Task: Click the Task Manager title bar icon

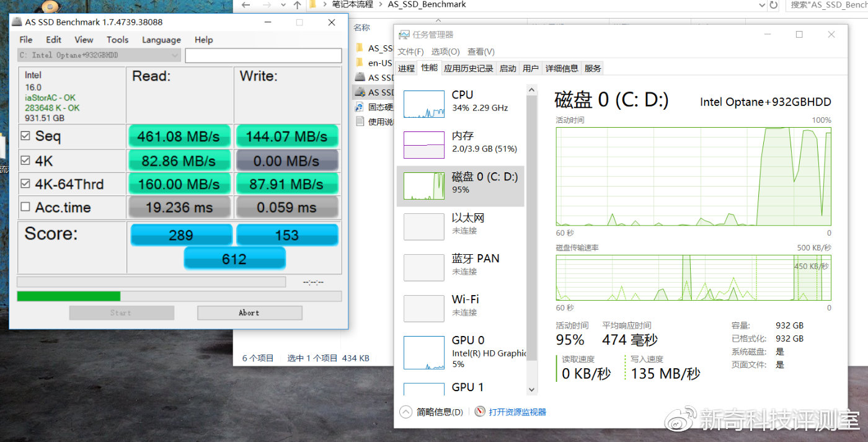Action: 404,35
